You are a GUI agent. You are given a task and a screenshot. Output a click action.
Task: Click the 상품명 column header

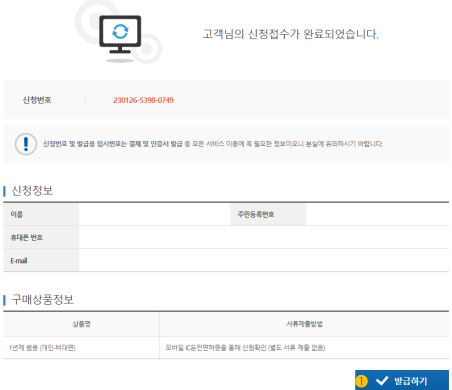pyautogui.click(x=81, y=324)
